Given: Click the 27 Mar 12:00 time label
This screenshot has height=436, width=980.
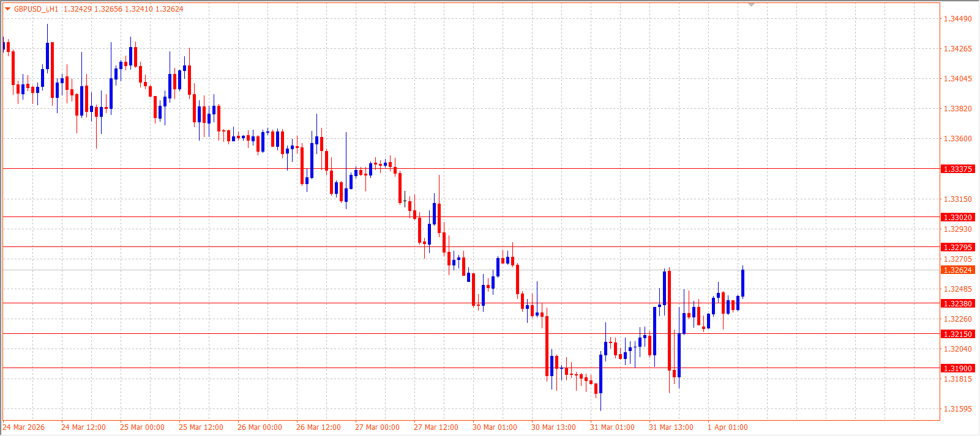Looking at the screenshot, I should 436,427.
